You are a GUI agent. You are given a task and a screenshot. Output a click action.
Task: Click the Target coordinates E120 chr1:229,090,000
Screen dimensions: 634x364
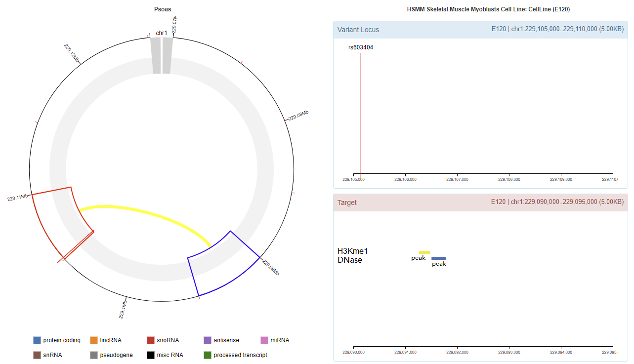[557, 202]
